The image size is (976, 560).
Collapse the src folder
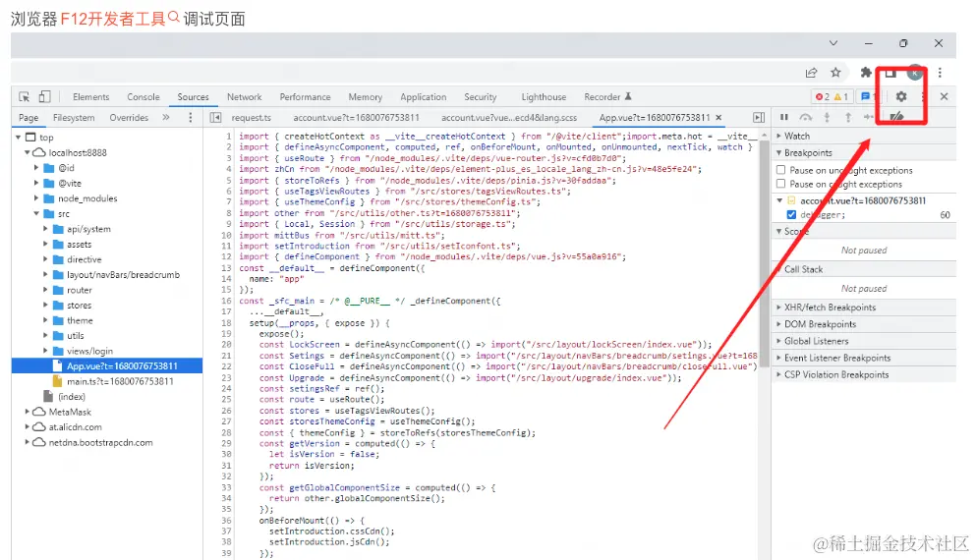pos(36,213)
